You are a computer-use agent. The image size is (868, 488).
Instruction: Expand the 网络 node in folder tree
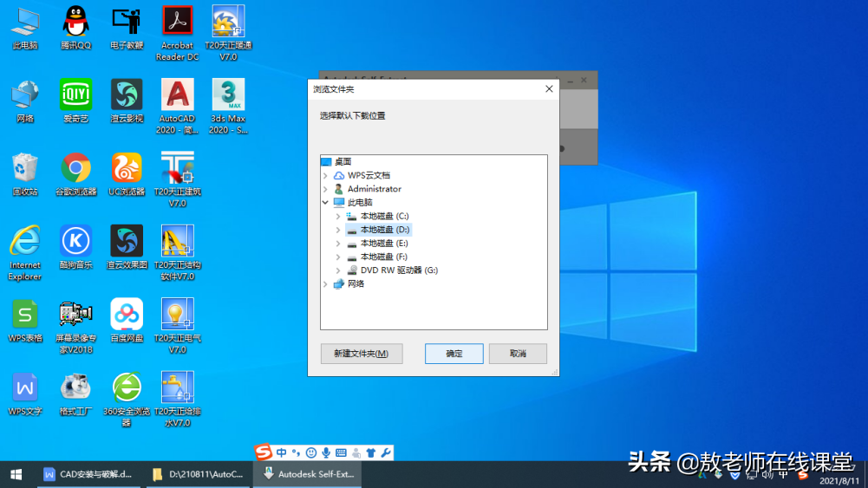coord(325,283)
